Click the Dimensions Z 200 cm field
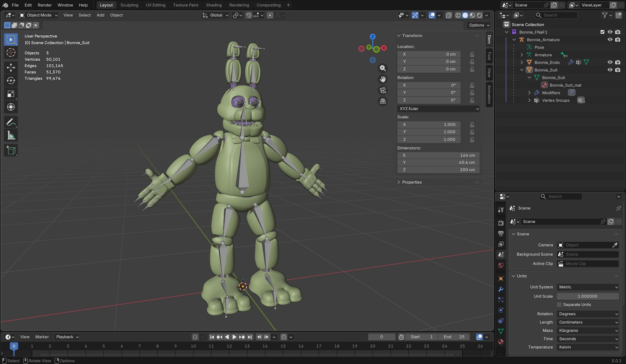626x364 pixels. [438, 170]
